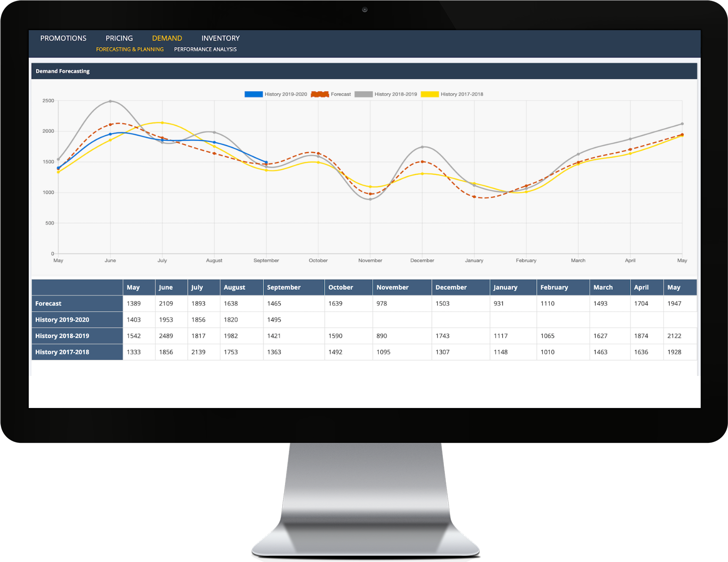Select the January column header
Screen dimensions: 728x562
[x=513, y=287]
